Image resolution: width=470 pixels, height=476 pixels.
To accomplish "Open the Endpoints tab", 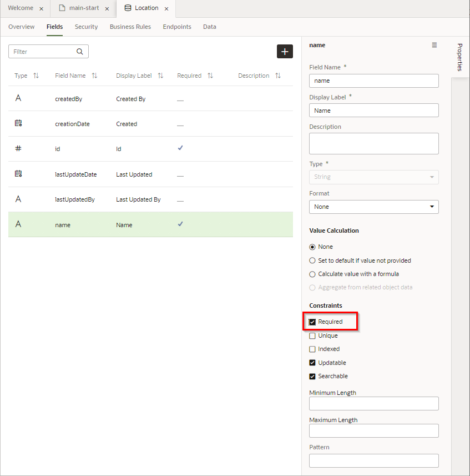I will [177, 27].
